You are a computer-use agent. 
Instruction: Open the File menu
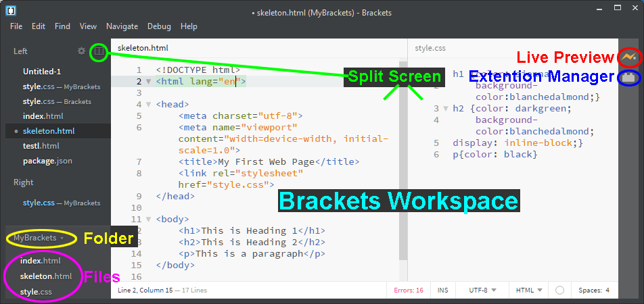(16, 26)
